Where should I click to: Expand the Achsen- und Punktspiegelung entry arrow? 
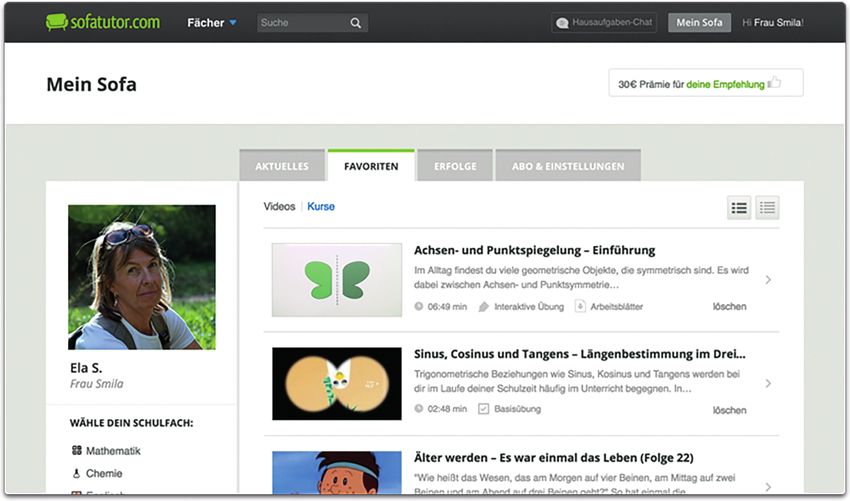pyautogui.click(x=768, y=280)
